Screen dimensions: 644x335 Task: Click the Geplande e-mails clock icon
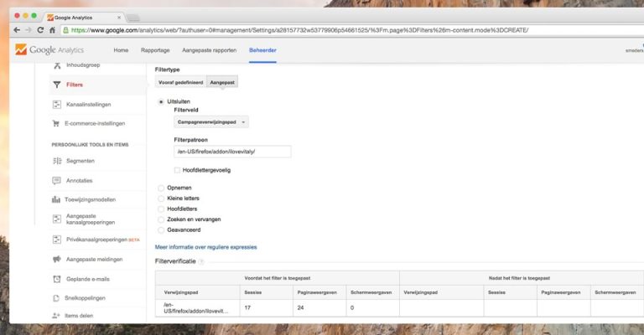[x=57, y=279]
